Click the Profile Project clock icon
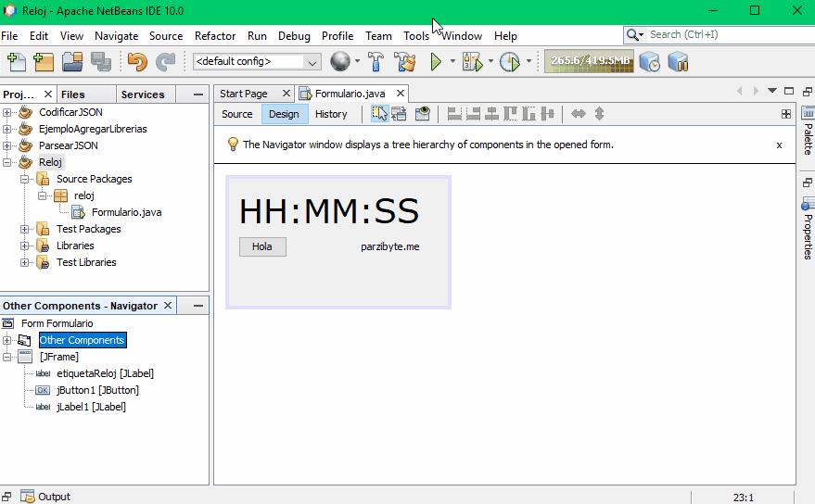 509,61
